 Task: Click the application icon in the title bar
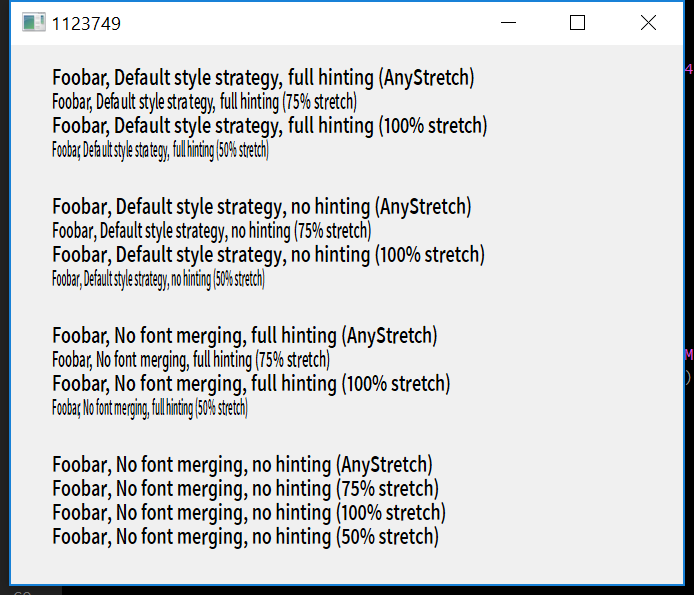pyautogui.click(x=34, y=23)
